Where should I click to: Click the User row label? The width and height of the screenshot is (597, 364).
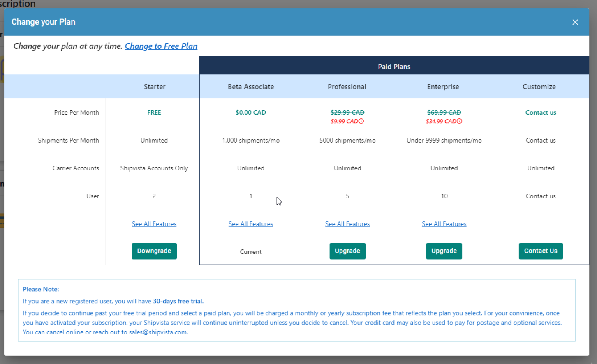93,196
